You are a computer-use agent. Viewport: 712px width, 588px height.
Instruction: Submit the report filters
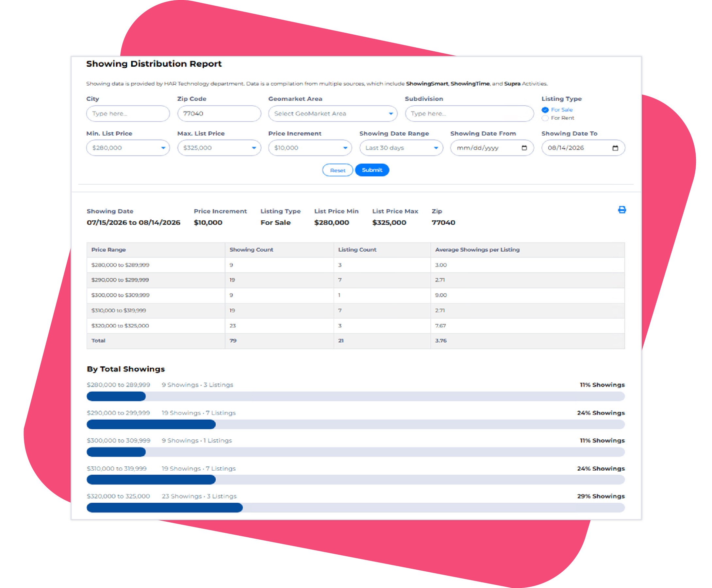tap(372, 170)
